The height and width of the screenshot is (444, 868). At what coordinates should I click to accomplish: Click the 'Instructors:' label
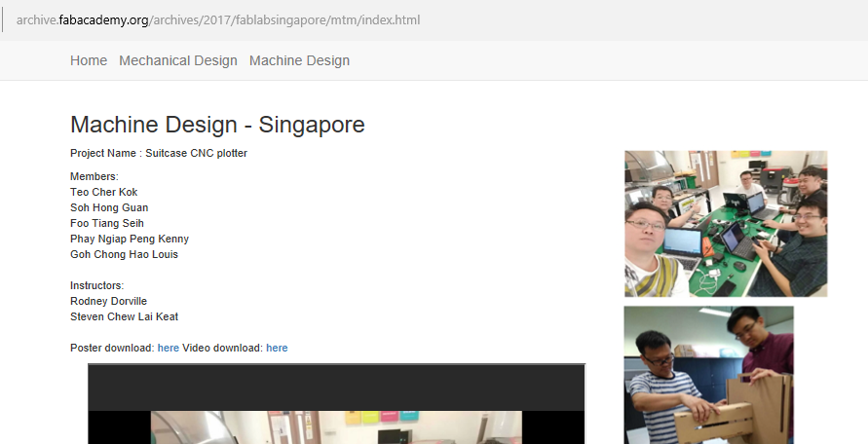(x=96, y=285)
